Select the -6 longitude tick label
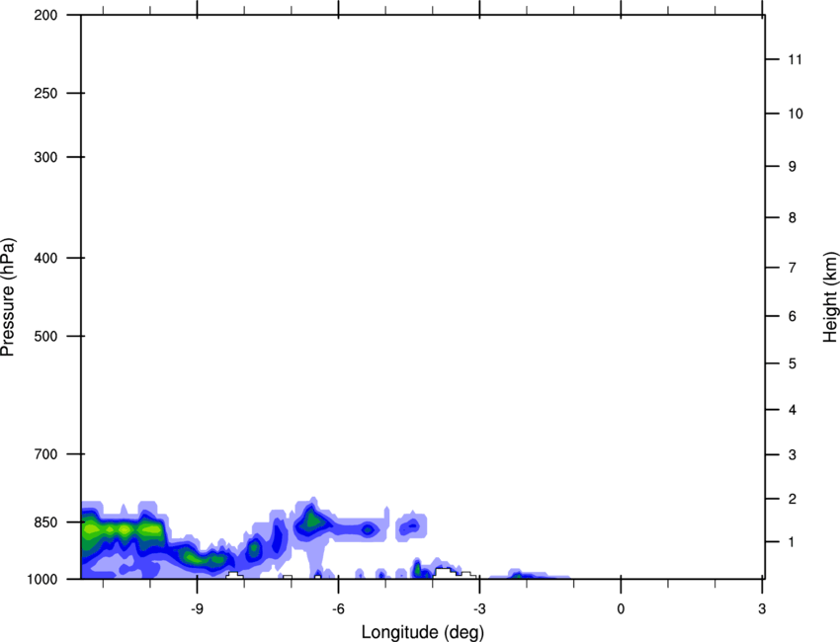 coord(337,608)
